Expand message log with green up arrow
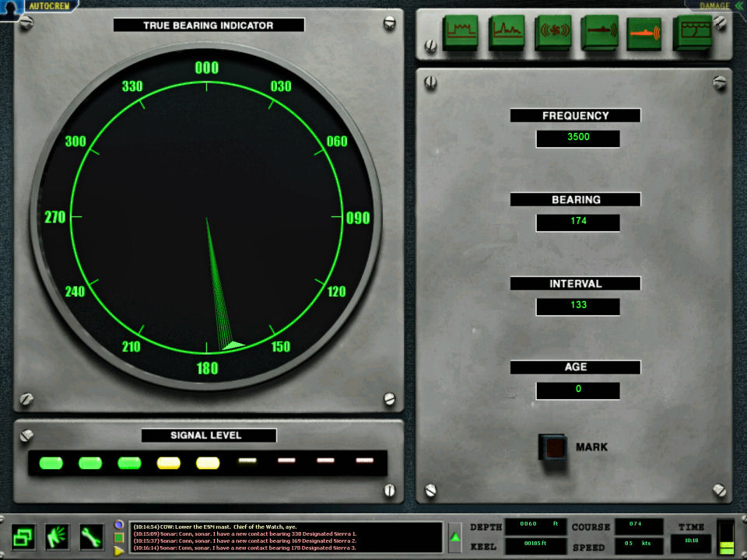 tap(455, 537)
